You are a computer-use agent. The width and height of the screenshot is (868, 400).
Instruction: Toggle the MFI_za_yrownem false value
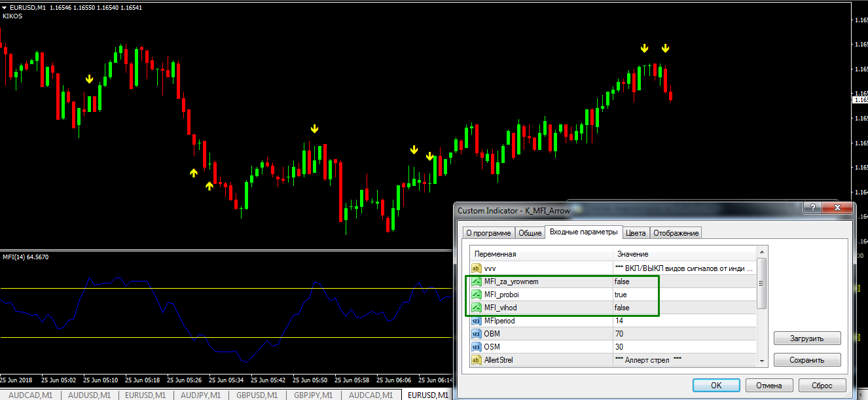[622, 282]
